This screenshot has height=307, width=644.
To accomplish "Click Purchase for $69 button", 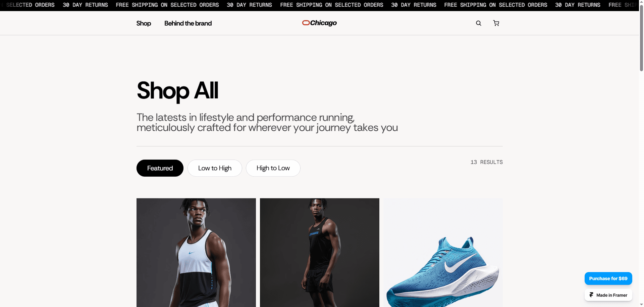I will [x=608, y=278].
